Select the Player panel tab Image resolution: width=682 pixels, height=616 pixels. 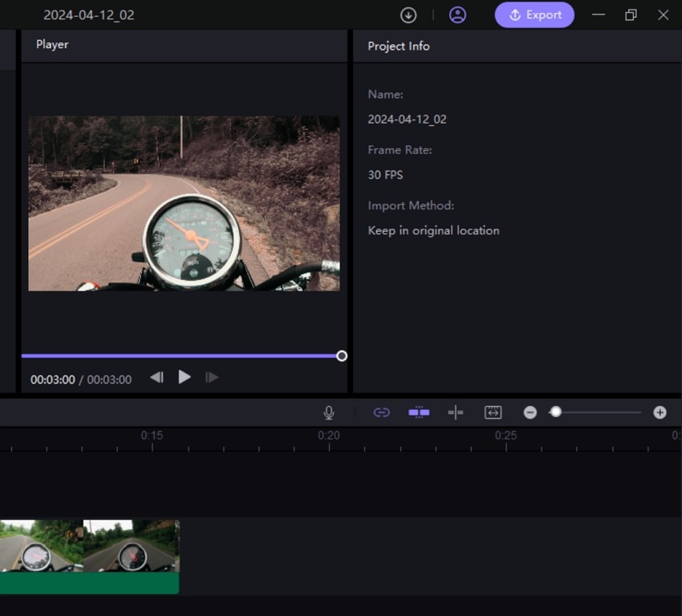[52, 45]
